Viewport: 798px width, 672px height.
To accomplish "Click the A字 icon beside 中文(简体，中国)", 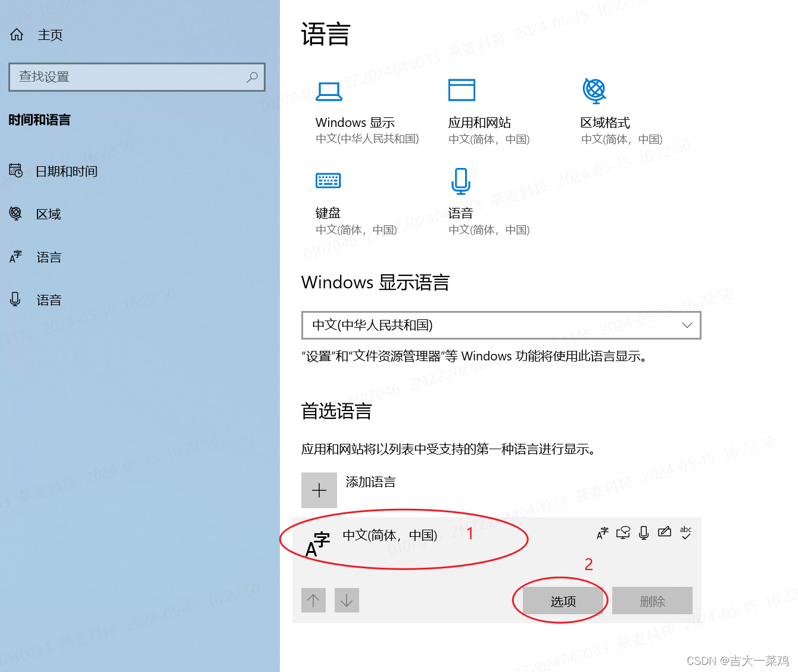I will pyautogui.click(x=317, y=544).
